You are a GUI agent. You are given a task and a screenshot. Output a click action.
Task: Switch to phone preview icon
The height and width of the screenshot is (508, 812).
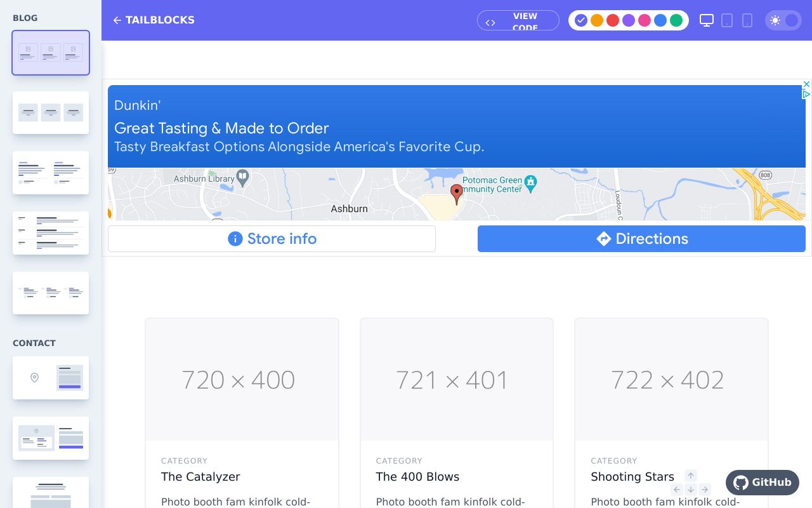click(x=747, y=20)
